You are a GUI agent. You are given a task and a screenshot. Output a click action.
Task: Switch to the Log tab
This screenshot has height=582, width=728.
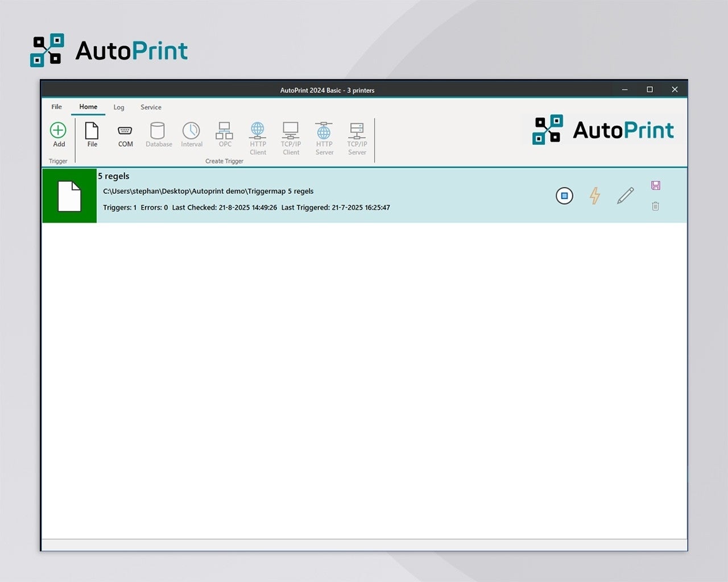point(119,107)
